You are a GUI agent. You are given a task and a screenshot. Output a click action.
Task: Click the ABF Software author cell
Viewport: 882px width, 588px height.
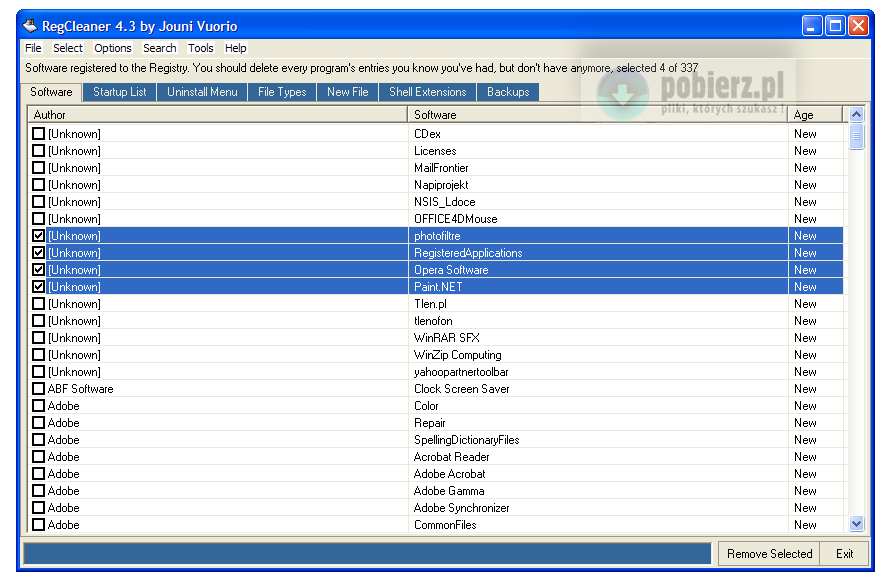[80, 389]
